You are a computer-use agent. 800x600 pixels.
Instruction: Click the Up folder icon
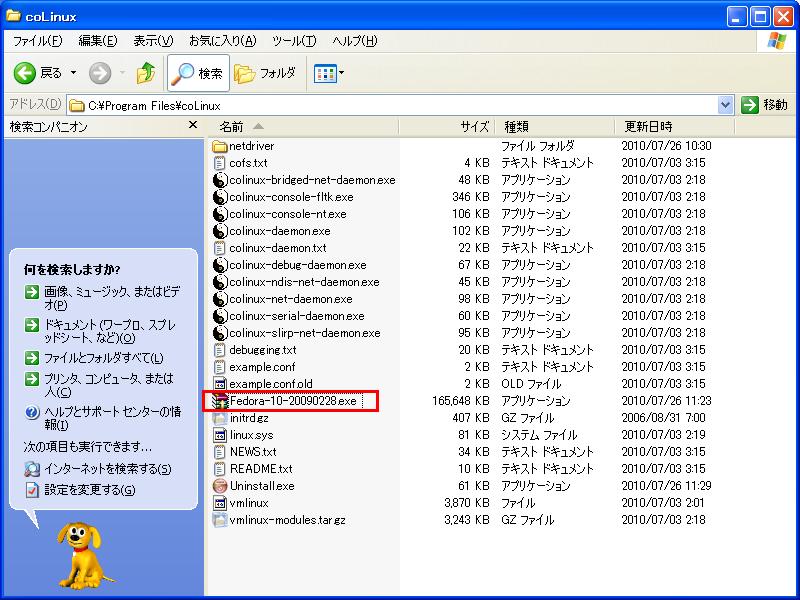pos(146,73)
